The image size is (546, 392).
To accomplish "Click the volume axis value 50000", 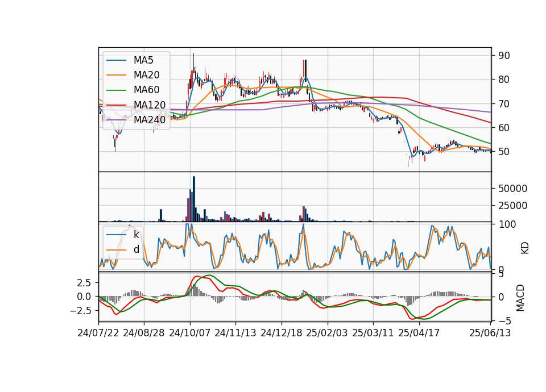I will click(512, 189).
